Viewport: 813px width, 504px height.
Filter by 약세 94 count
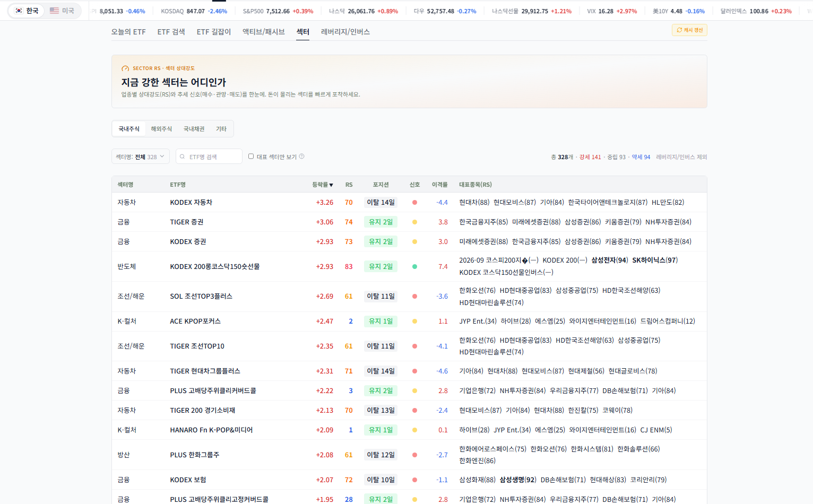point(641,157)
